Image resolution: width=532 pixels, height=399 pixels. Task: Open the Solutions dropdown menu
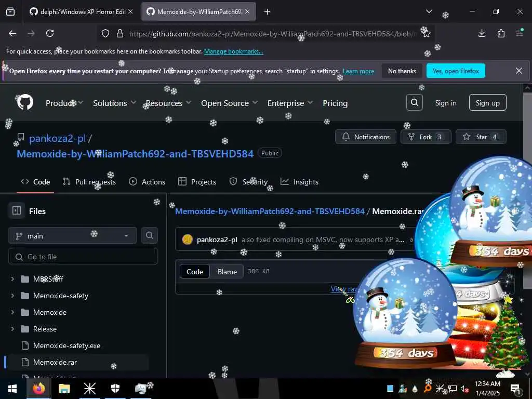pos(115,103)
